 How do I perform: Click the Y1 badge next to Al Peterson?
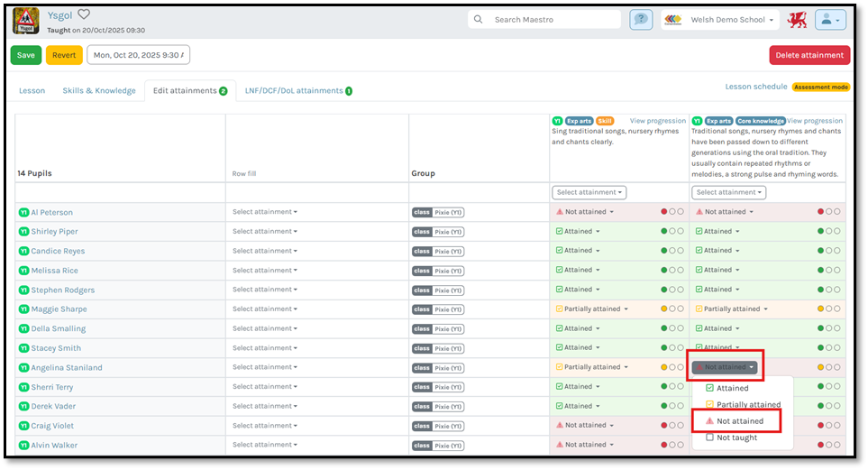coord(23,213)
